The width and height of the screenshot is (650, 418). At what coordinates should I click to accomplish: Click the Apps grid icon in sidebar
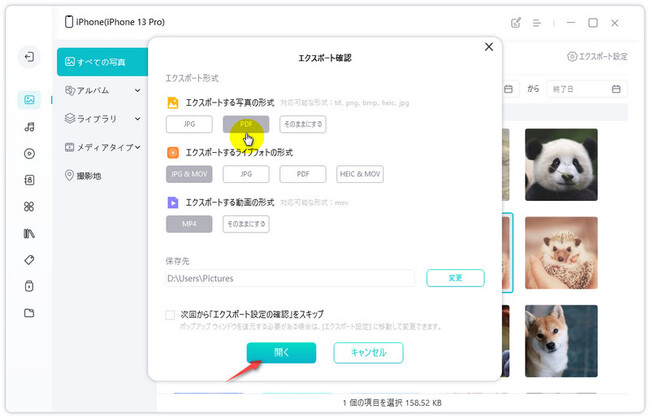(29, 206)
